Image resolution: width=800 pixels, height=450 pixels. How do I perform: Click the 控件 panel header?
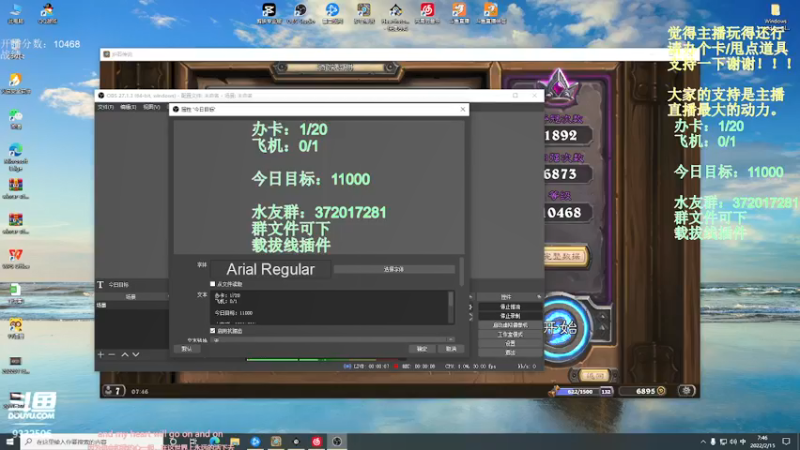[506, 297]
